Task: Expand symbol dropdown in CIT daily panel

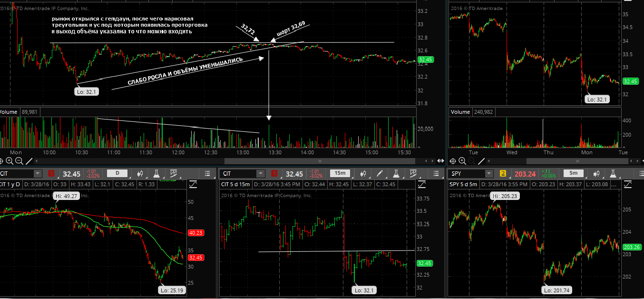Action: tap(37, 174)
